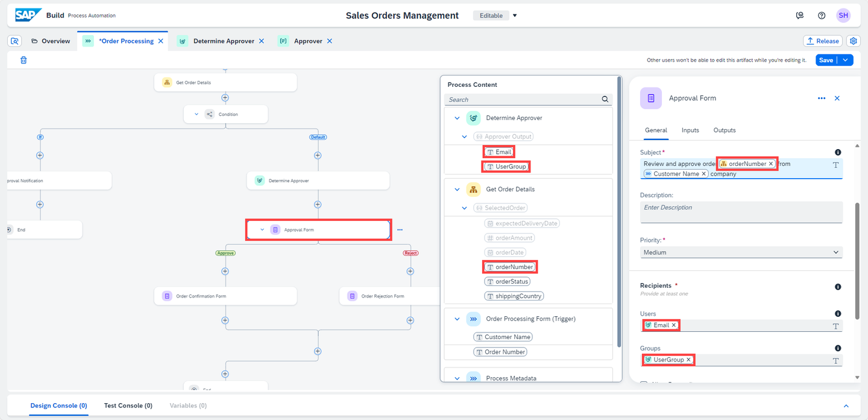Switch to the Determine Approver tab
Screen dimensions: 868x420
(x=224, y=41)
